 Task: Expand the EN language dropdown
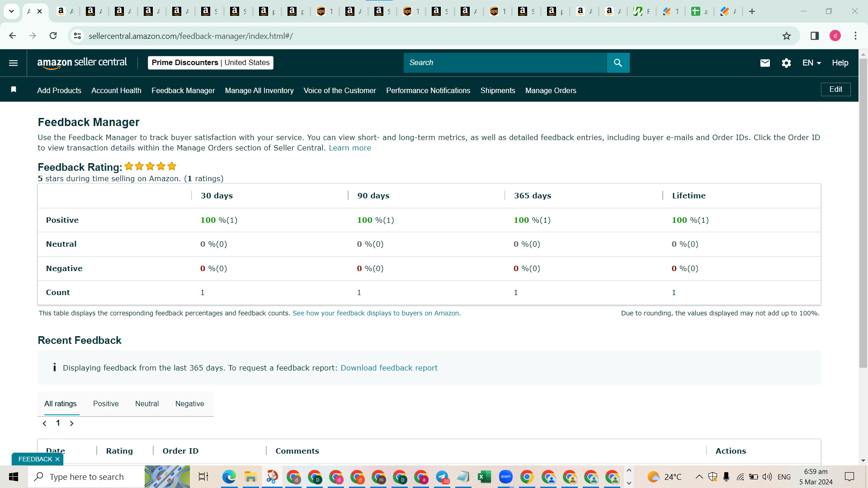811,63
